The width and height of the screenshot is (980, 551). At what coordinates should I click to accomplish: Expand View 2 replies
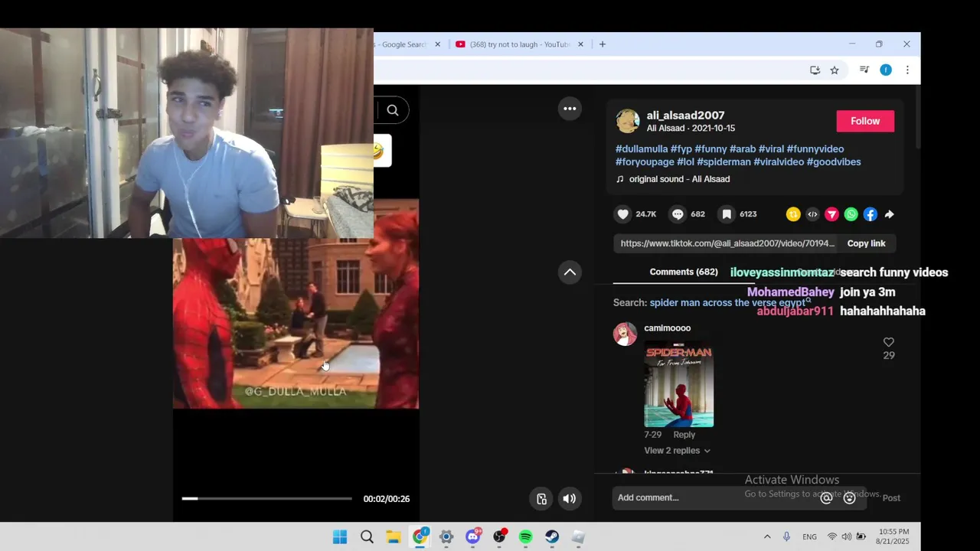pyautogui.click(x=678, y=451)
